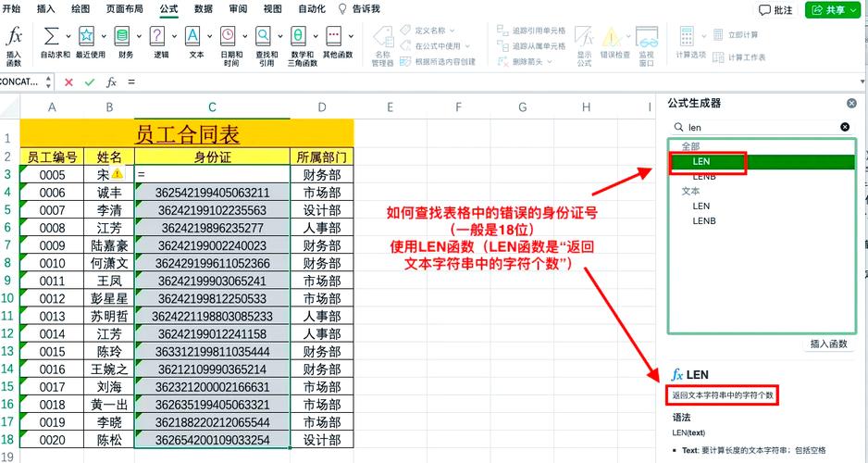The width and height of the screenshot is (868, 463).
Task: Click the fx icon in the formula bar
Action: 111,82
